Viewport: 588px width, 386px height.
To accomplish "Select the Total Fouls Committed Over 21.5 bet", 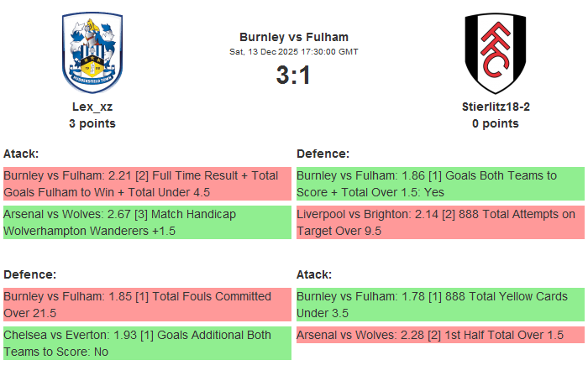I will click(x=147, y=305).
